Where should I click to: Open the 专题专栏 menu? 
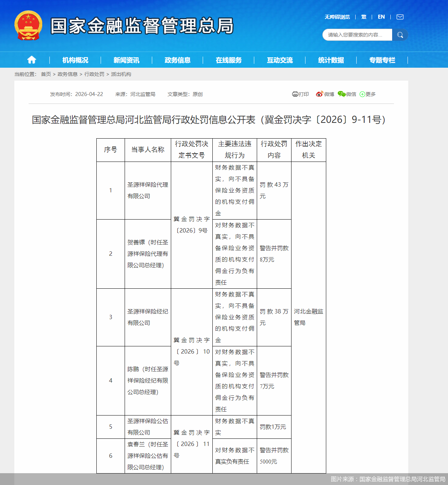tap(382, 60)
